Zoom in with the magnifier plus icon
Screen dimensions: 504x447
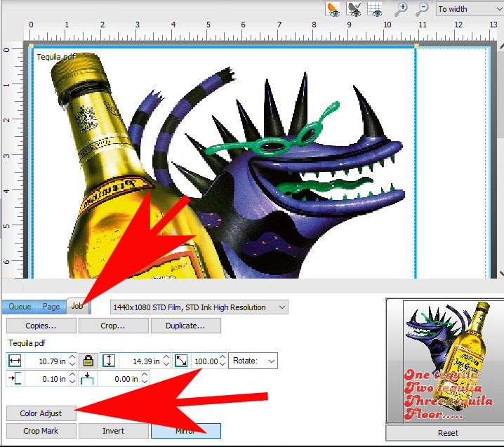point(401,9)
